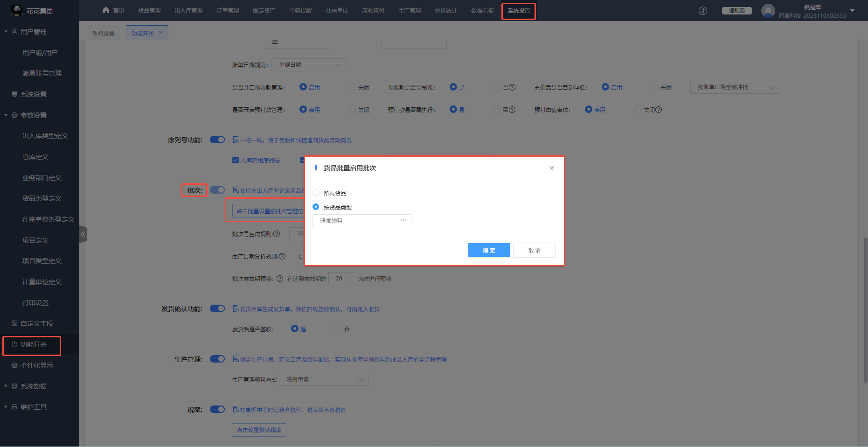Click the gear icon of 个性化显示

pos(14,365)
